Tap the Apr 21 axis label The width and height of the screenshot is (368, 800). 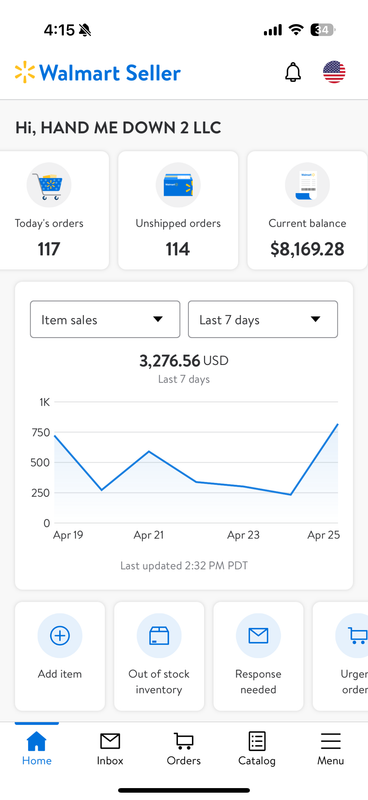coord(149,535)
